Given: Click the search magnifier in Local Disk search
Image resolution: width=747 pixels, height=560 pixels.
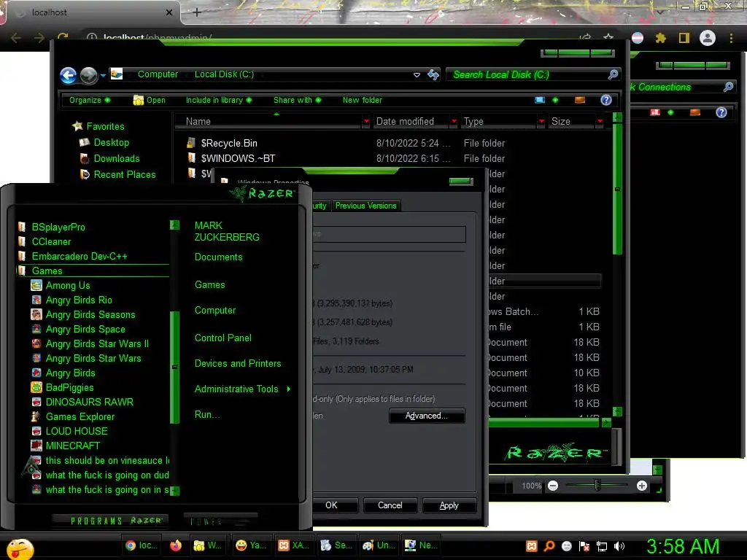Looking at the screenshot, I should coord(613,74).
